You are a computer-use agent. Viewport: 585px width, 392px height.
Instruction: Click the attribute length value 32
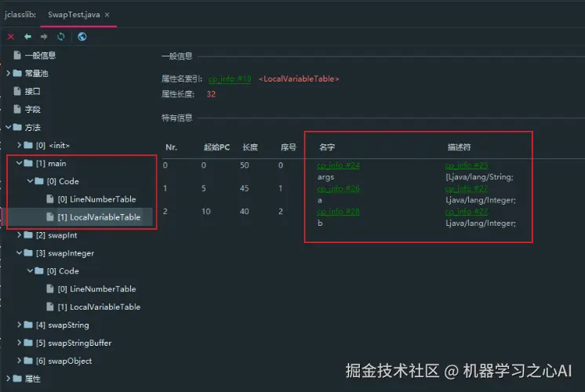click(x=211, y=94)
